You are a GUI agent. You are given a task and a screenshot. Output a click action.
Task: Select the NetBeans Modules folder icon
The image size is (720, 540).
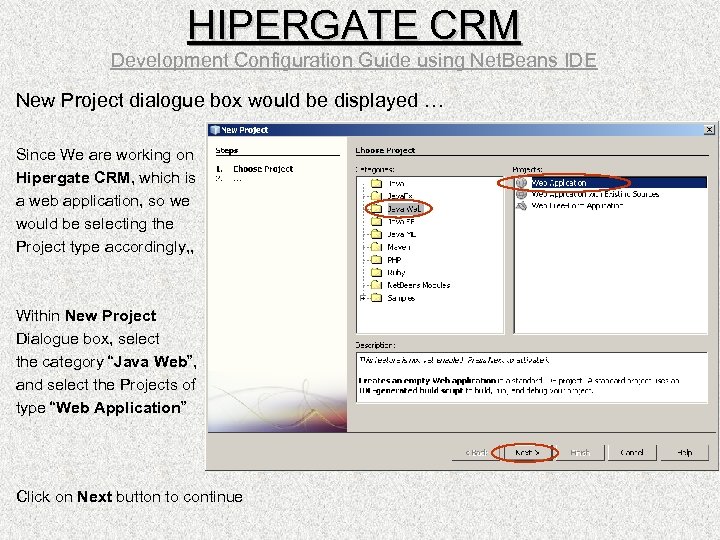[377, 285]
